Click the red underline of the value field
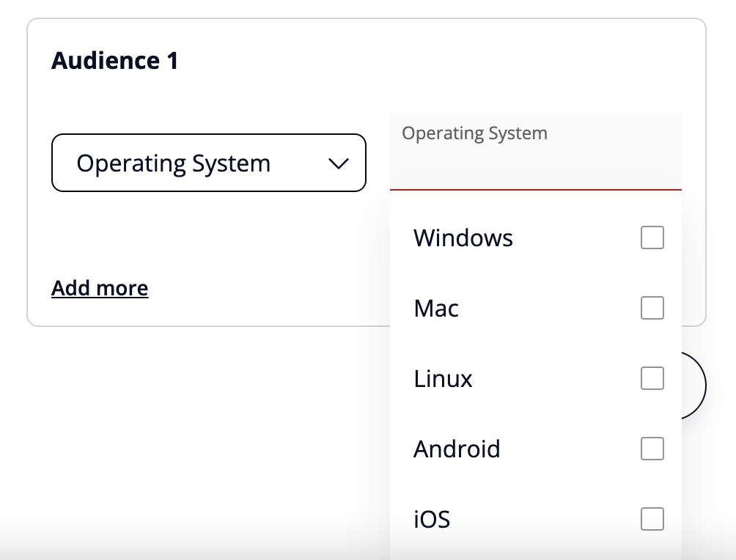 click(535, 190)
